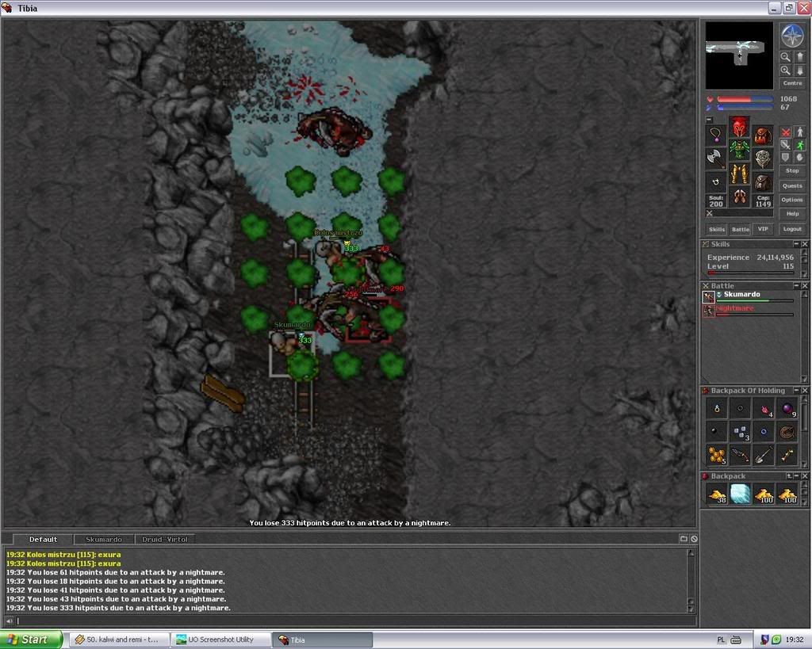Screen dimensions: 812x649
Task: Select Skumardo in the Battle list
Action: [749, 296]
